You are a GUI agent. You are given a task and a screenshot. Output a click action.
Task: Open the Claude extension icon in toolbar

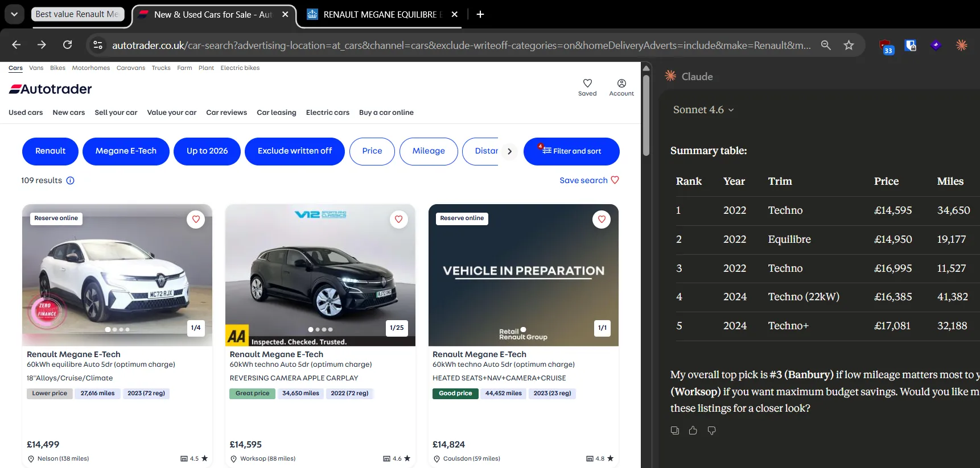click(961, 45)
